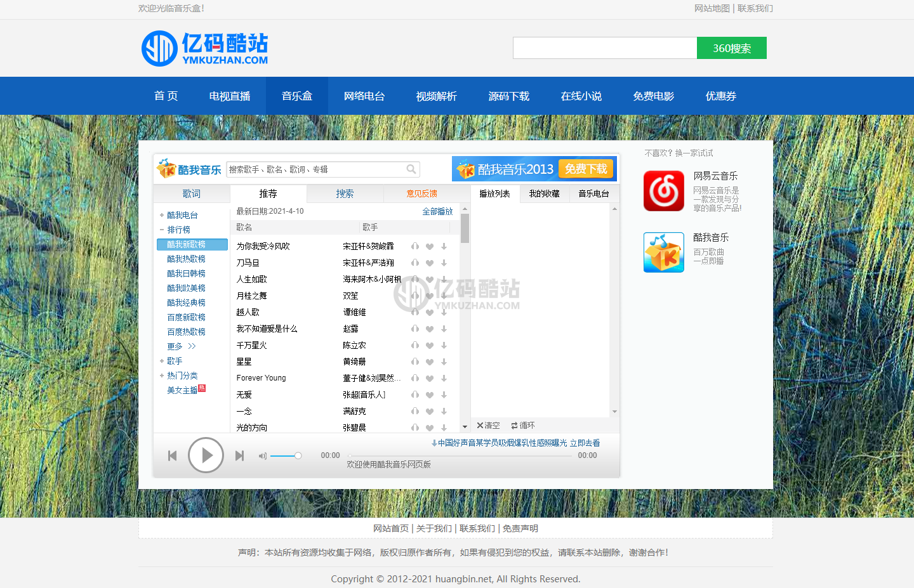
Task: Select 酷我经典榜 chart
Action: click(x=186, y=303)
